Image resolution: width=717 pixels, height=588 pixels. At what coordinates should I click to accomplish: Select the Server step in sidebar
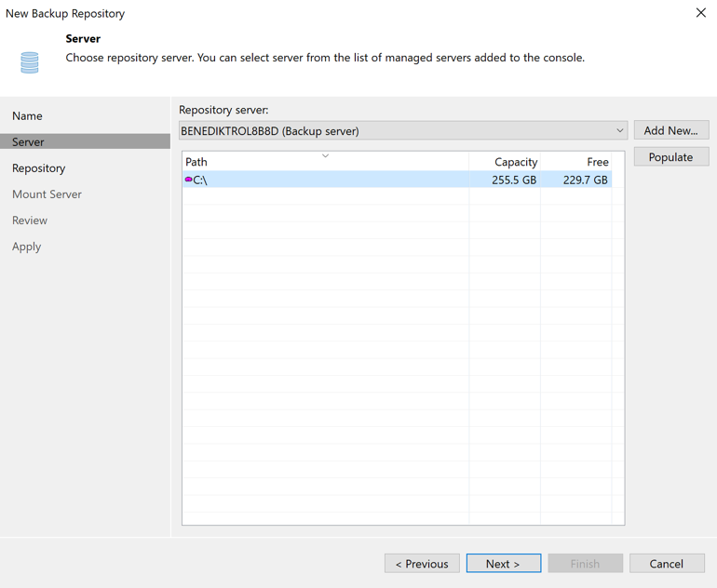tap(28, 142)
